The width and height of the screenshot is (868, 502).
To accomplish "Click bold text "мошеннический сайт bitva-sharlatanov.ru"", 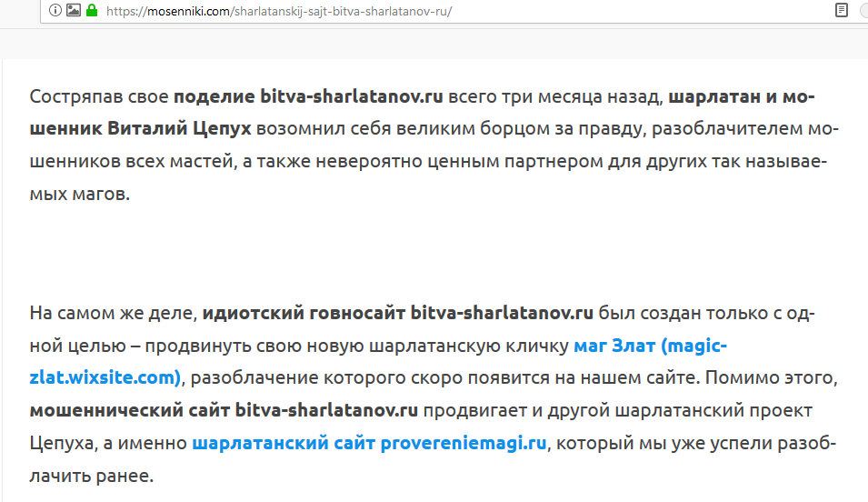I will (224, 410).
